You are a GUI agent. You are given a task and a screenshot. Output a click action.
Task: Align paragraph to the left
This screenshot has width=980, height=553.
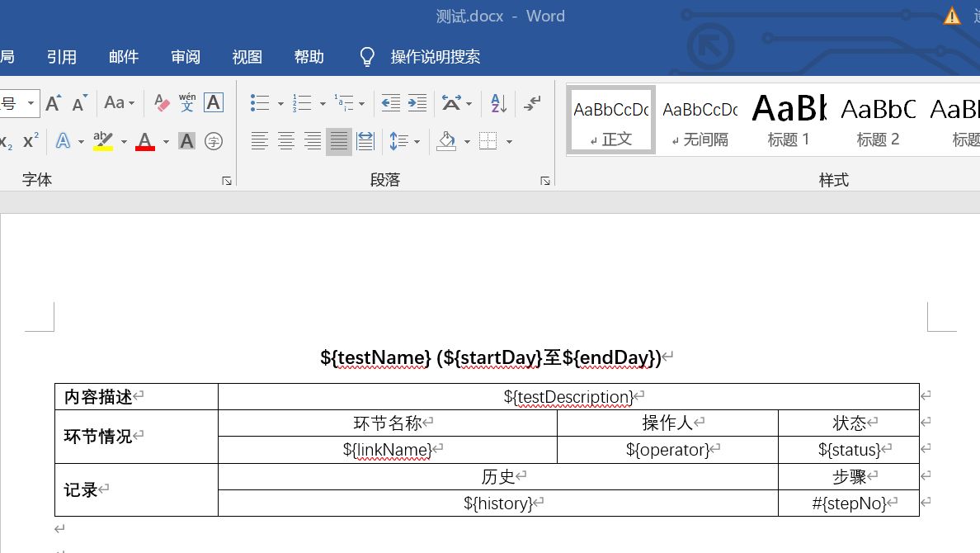pos(259,141)
